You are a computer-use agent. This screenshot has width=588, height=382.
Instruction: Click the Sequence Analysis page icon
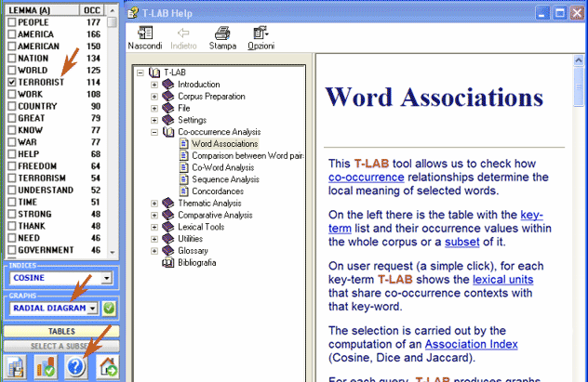(x=184, y=179)
